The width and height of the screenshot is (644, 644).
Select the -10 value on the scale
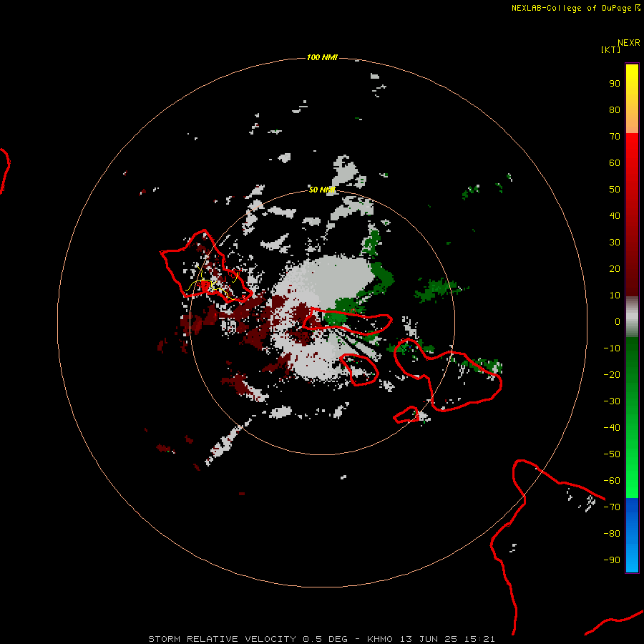point(612,348)
